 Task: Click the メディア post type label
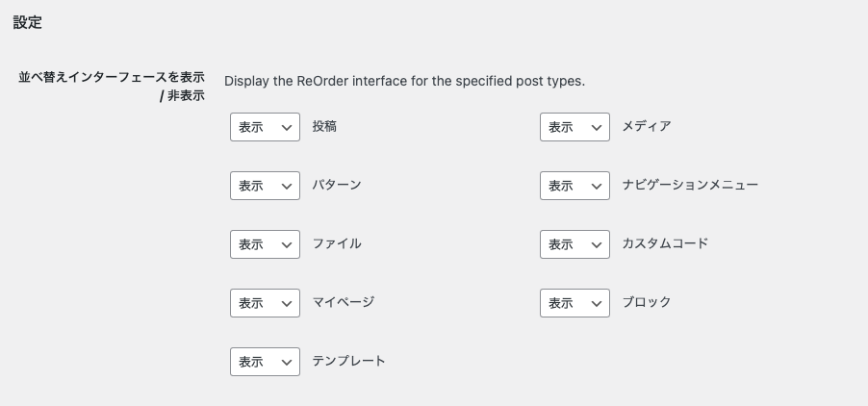point(646,126)
